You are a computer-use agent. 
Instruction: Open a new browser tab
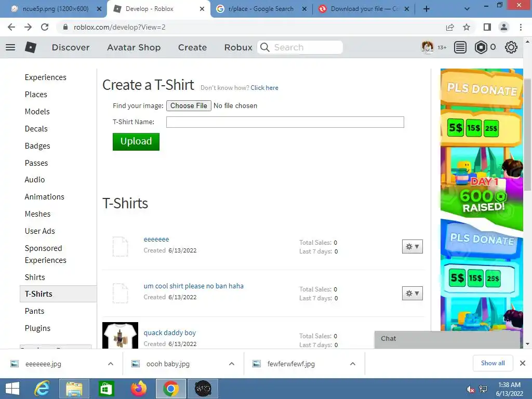427,9
